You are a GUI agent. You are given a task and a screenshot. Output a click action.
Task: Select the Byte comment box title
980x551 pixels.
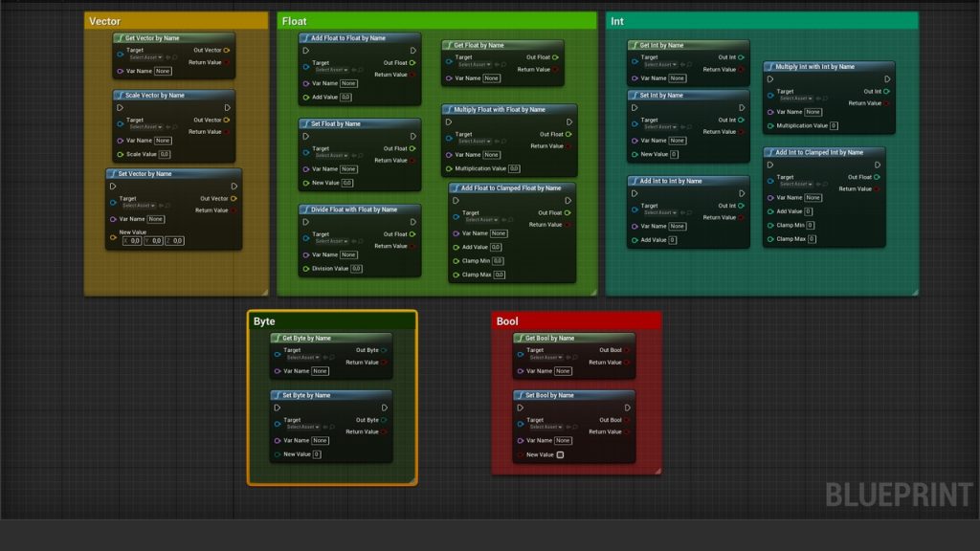(x=264, y=321)
